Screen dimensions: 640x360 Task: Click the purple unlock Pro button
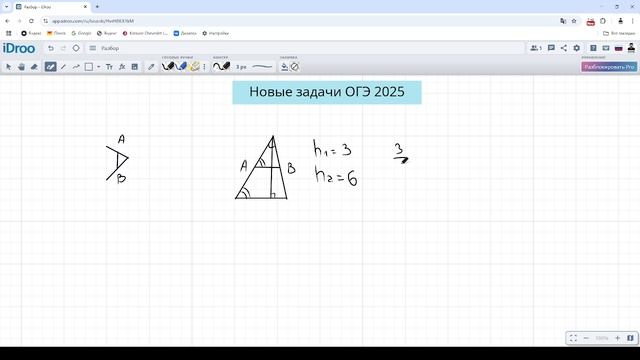click(x=609, y=67)
